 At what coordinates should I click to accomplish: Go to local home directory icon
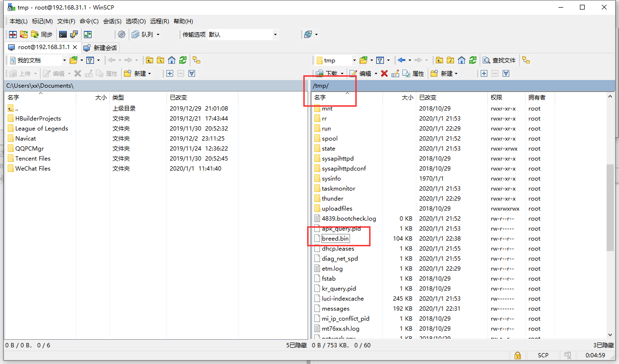172,60
